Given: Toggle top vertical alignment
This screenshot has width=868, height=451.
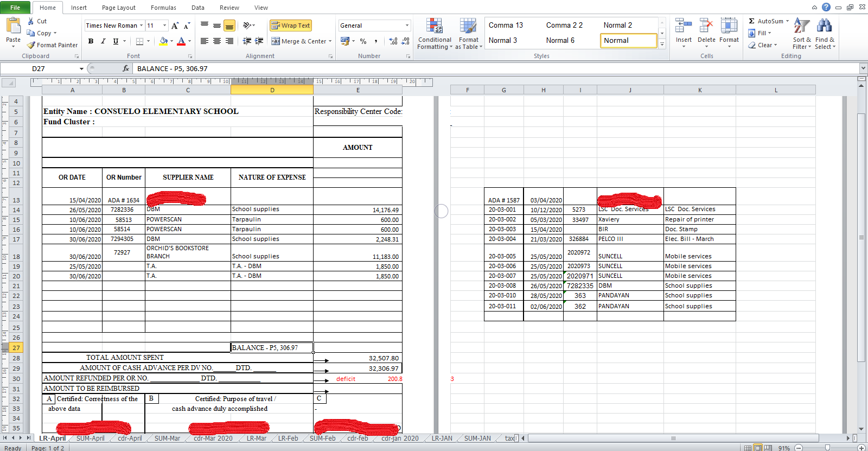Looking at the screenshot, I should tap(205, 26).
